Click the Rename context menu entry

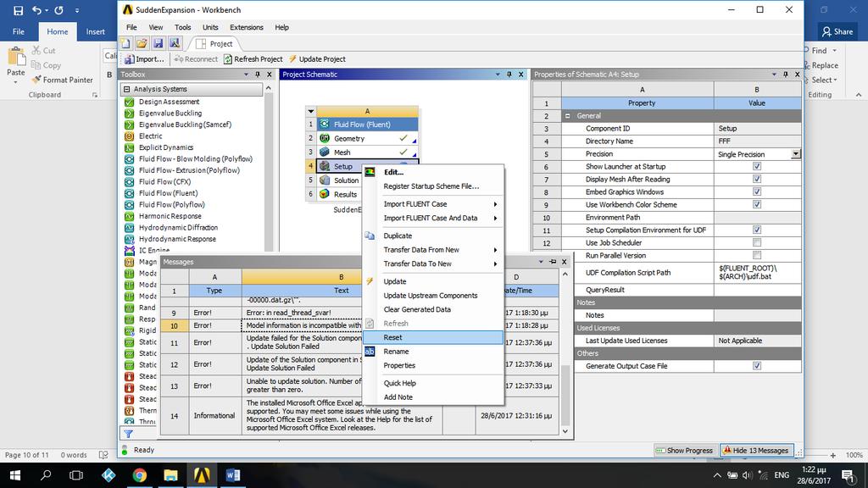(x=396, y=352)
